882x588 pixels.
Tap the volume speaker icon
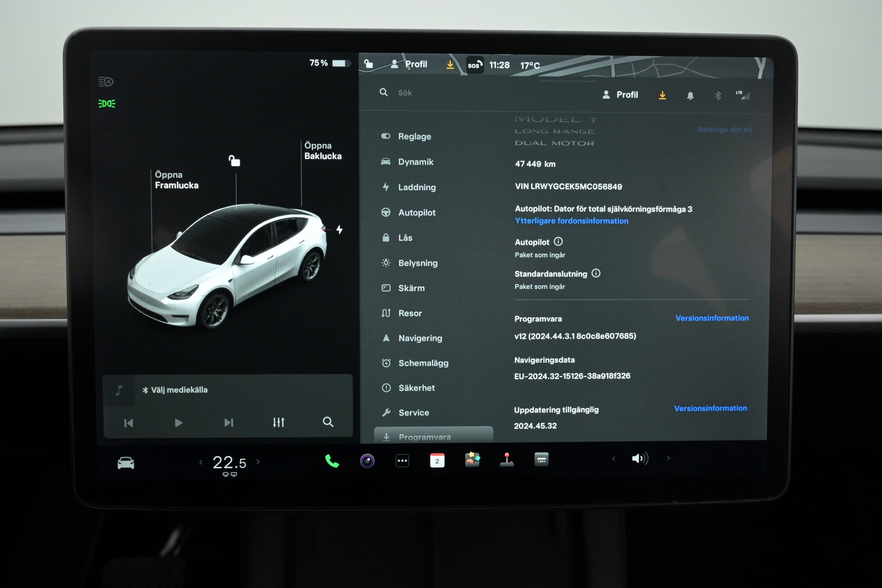pos(640,458)
